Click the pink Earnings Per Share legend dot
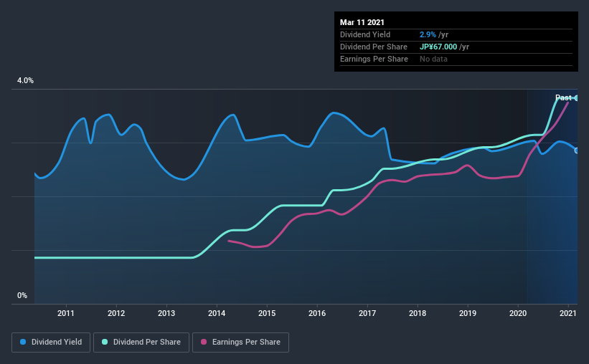The width and height of the screenshot is (589, 364). [x=204, y=342]
